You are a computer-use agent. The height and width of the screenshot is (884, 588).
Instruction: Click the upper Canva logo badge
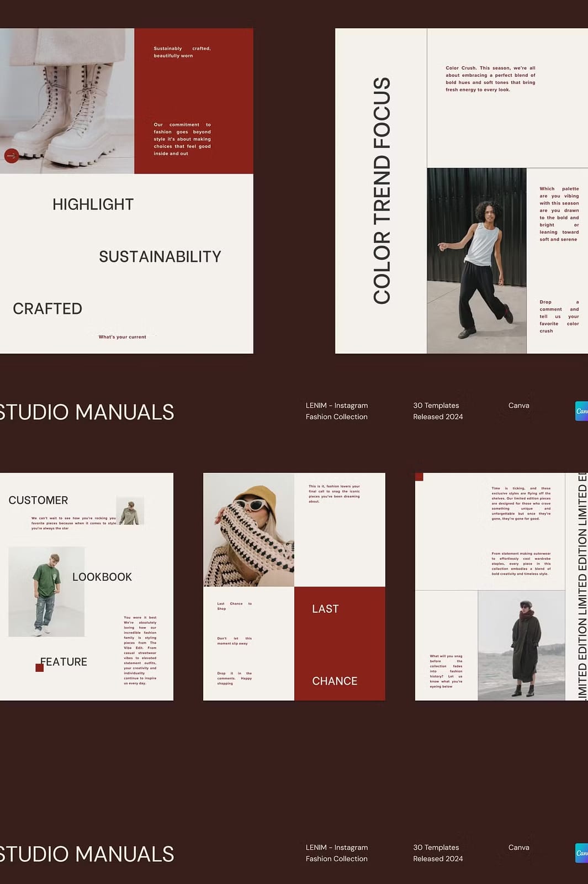[581, 411]
